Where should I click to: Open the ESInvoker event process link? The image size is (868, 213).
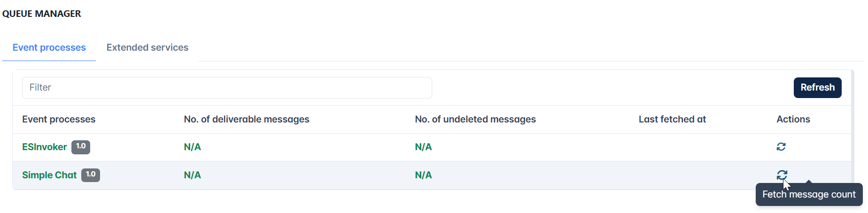click(45, 147)
